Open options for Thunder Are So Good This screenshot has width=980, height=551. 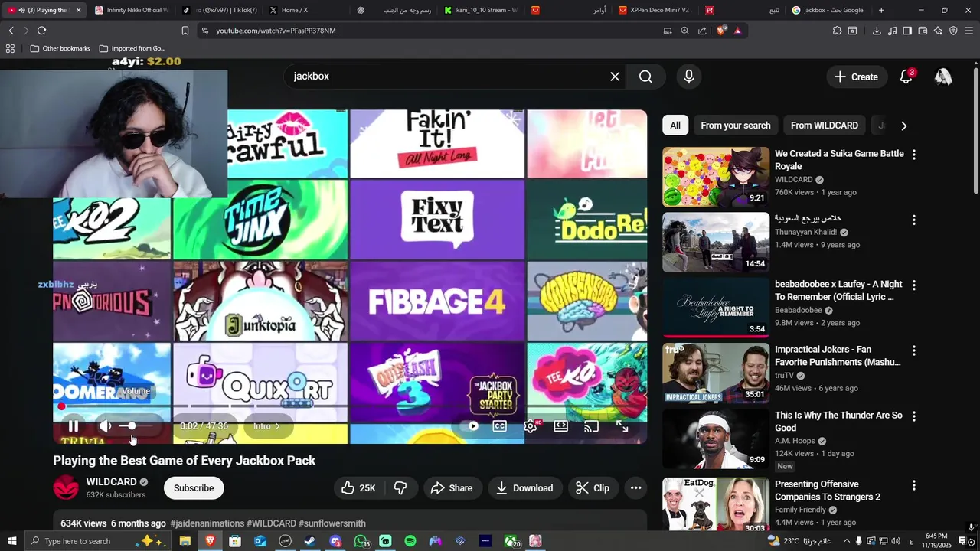913,416
